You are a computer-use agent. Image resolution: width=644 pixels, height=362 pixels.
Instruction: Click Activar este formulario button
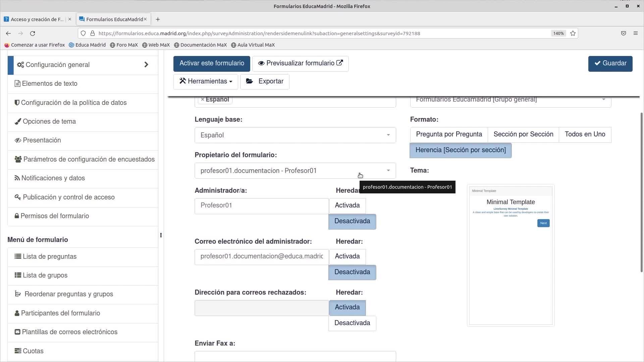click(212, 63)
